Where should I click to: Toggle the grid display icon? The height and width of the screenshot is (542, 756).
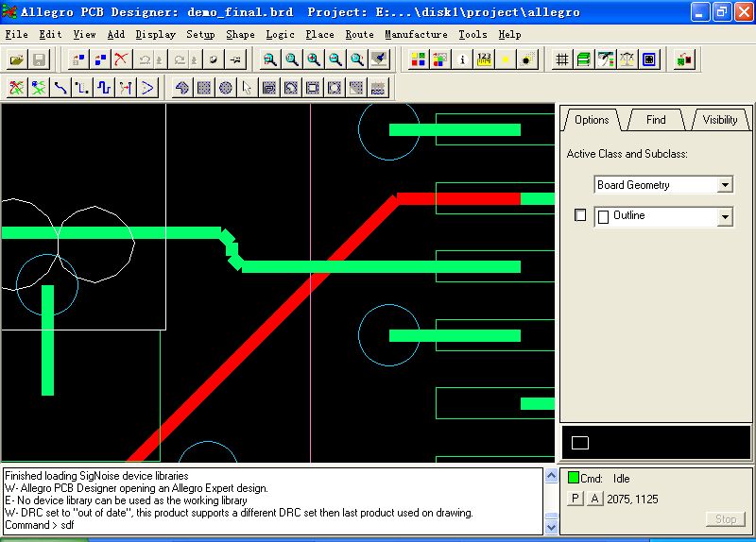pyautogui.click(x=561, y=59)
